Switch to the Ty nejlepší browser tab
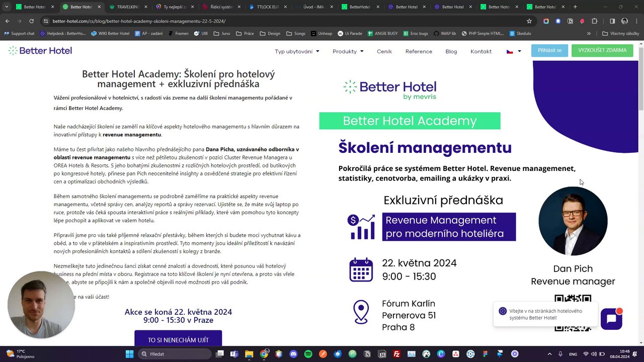This screenshot has height=362, width=644. (x=174, y=7)
